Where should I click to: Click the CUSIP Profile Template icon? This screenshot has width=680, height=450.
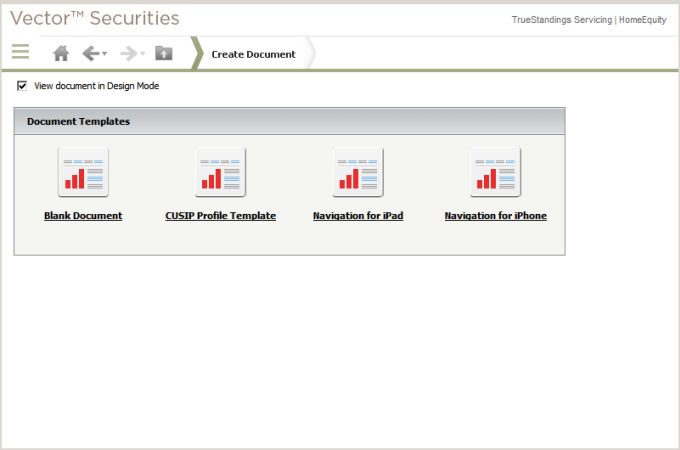220,172
